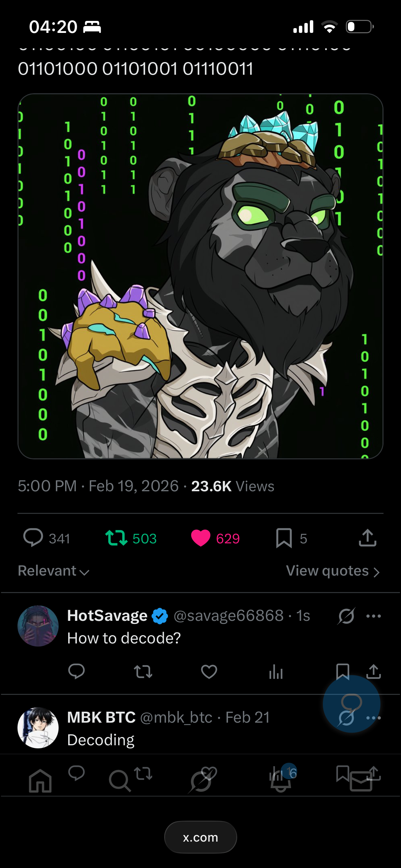Ask Grok about HotSavage's reply
The width and height of the screenshot is (401, 868).
tap(346, 616)
